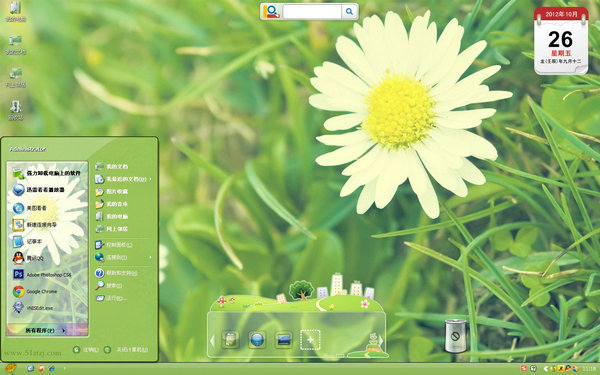The height and width of the screenshot is (375, 600).
Task: Click the 注销(L) log off button
Action: pyautogui.click(x=86, y=350)
